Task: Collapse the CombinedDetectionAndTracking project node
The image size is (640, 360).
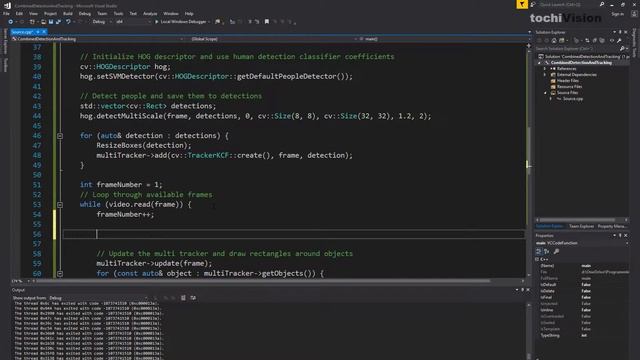Action: [540, 63]
